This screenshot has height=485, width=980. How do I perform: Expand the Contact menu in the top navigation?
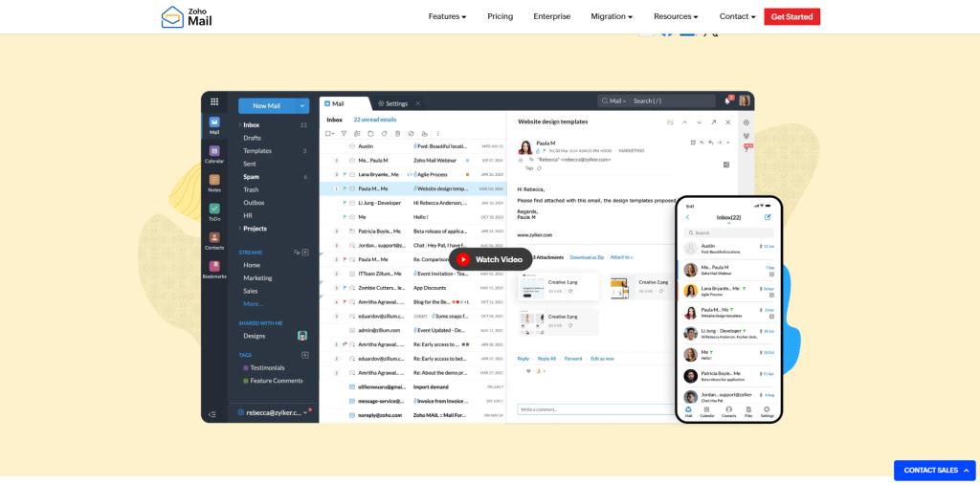point(738,17)
